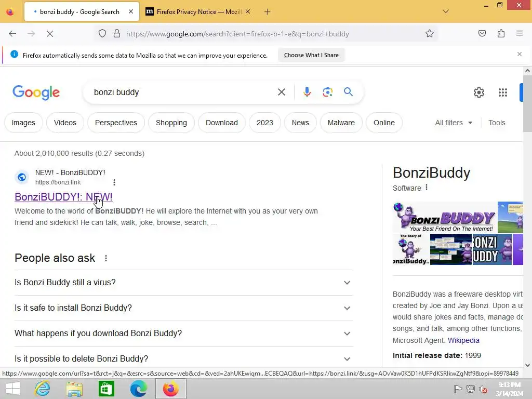
Task: Open BonziBuddy logo banner image
Action: pyautogui.click(x=445, y=217)
